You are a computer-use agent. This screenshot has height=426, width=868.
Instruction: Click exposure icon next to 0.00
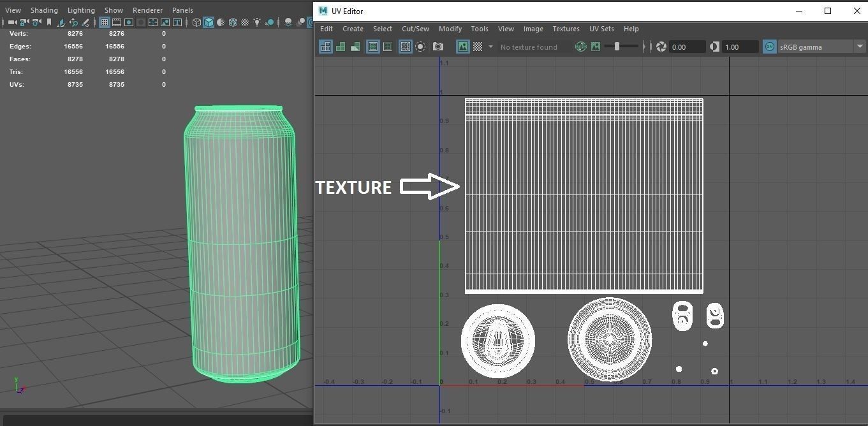661,47
